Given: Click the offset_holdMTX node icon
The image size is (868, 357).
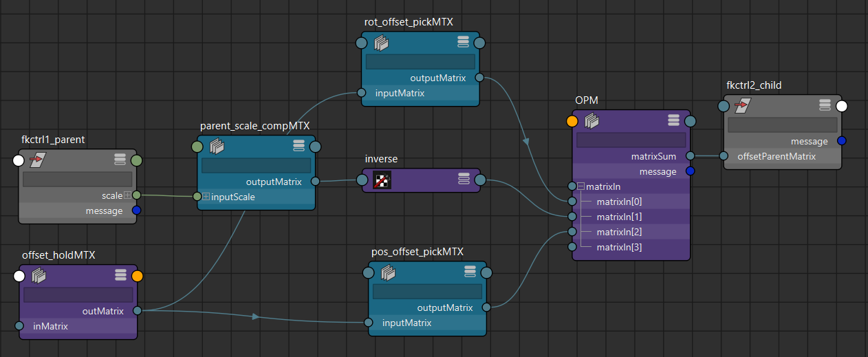Looking at the screenshot, I should [x=39, y=277].
